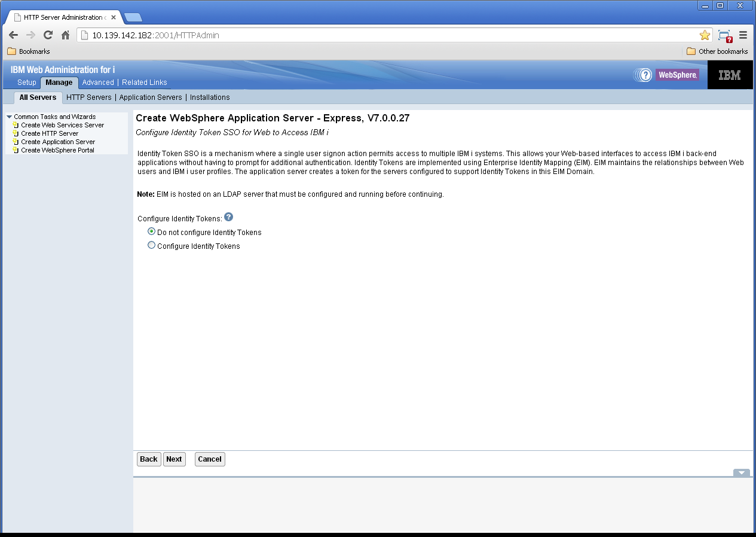Select the All Servers subtab
The image size is (756, 537).
coord(38,97)
